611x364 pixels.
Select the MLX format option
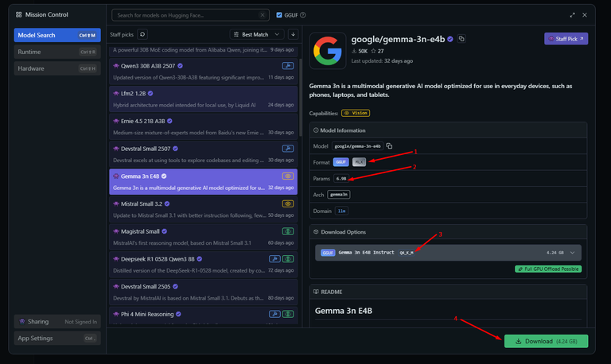click(360, 162)
